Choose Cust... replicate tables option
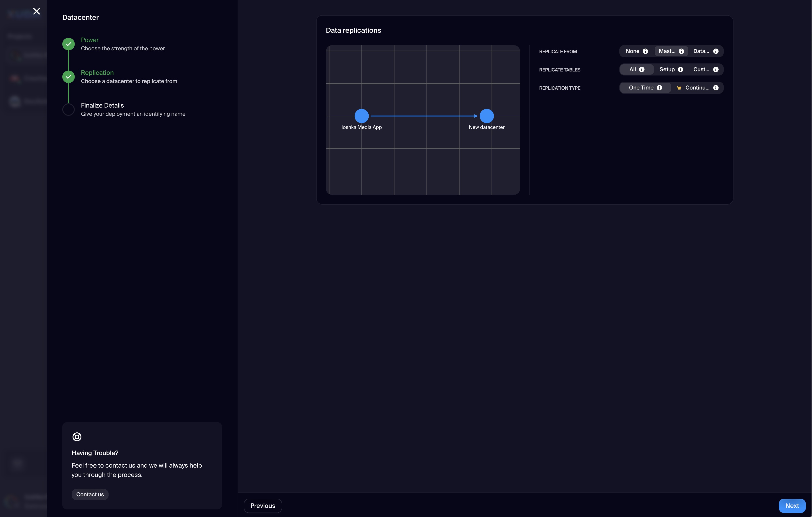Image resolution: width=812 pixels, height=517 pixels. pos(701,69)
